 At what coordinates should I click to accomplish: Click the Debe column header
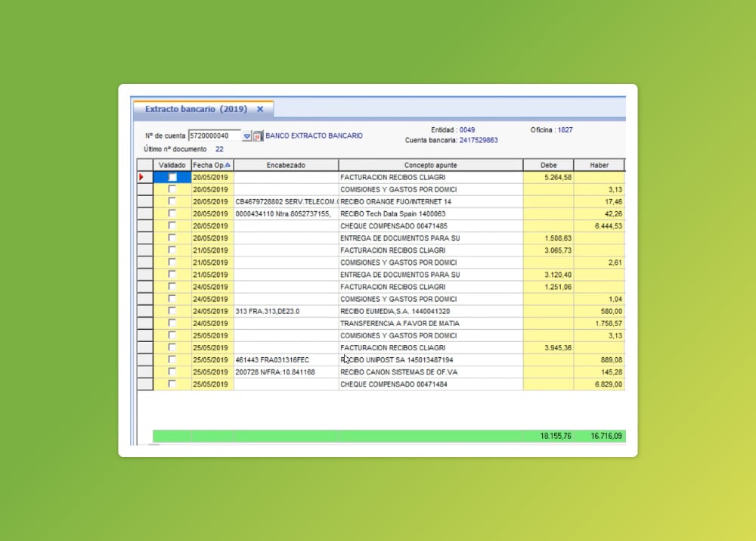(548, 165)
